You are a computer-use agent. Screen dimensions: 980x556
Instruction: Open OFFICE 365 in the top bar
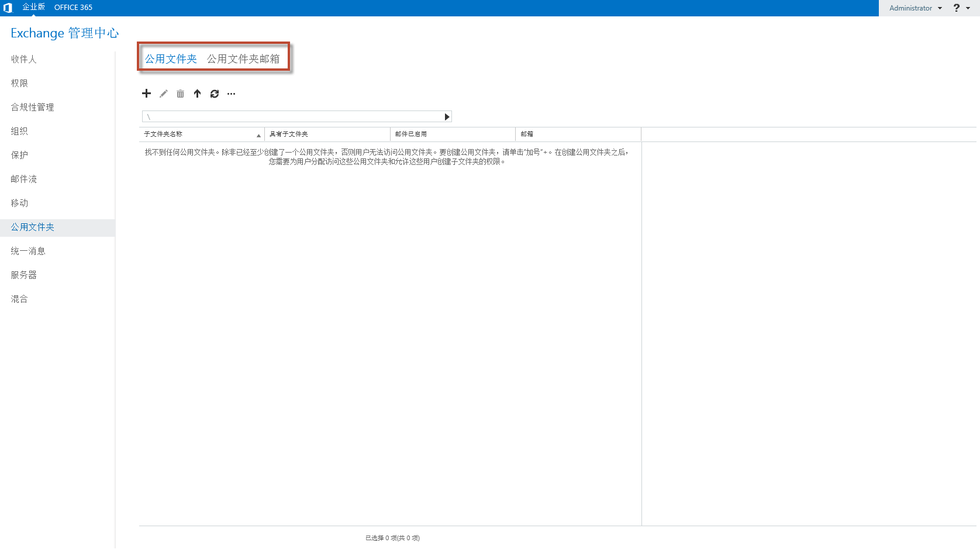[x=73, y=8]
